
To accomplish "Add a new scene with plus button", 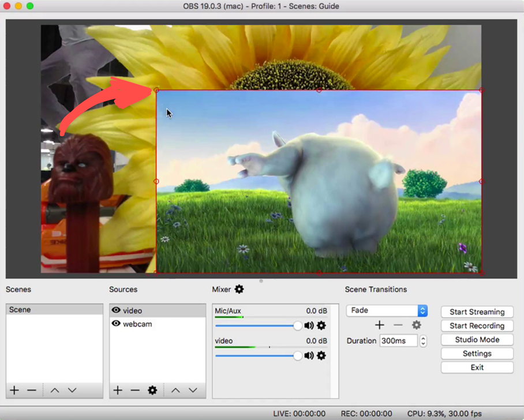I will pyautogui.click(x=14, y=390).
